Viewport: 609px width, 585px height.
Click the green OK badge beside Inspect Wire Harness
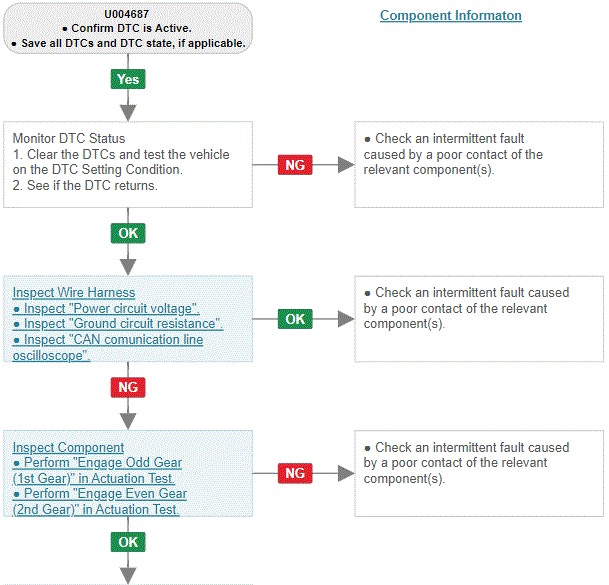click(295, 319)
